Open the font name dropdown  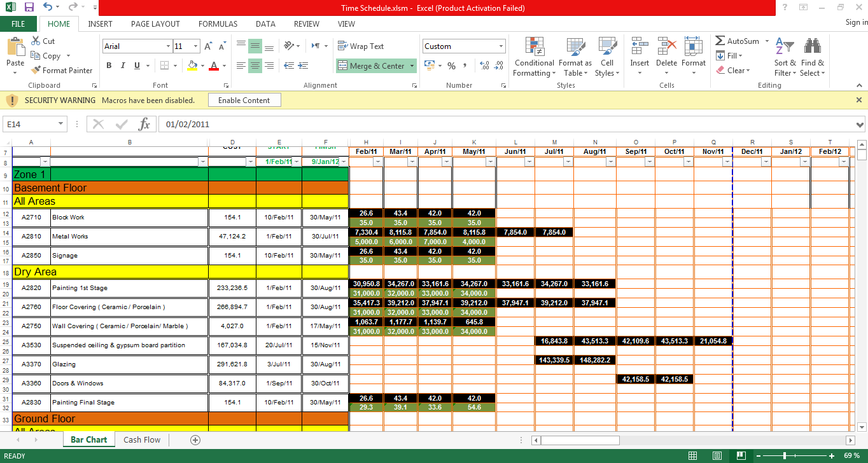click(167, 46)
